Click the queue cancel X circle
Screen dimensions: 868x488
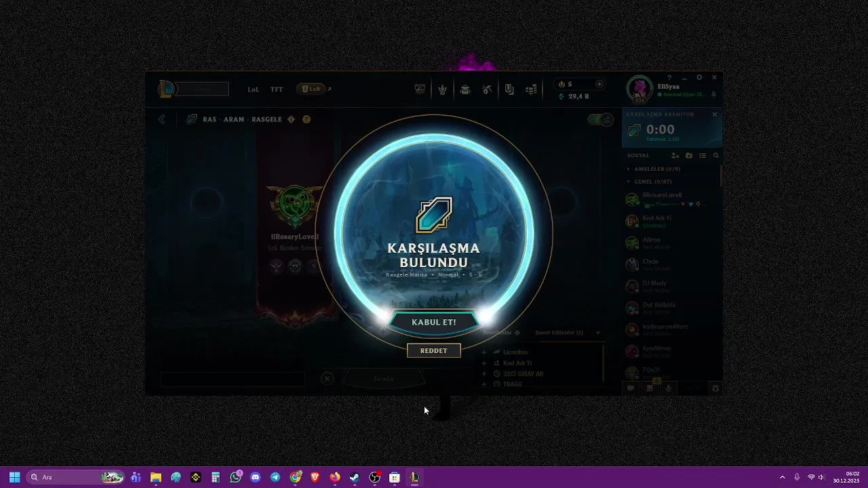(327, 379)
